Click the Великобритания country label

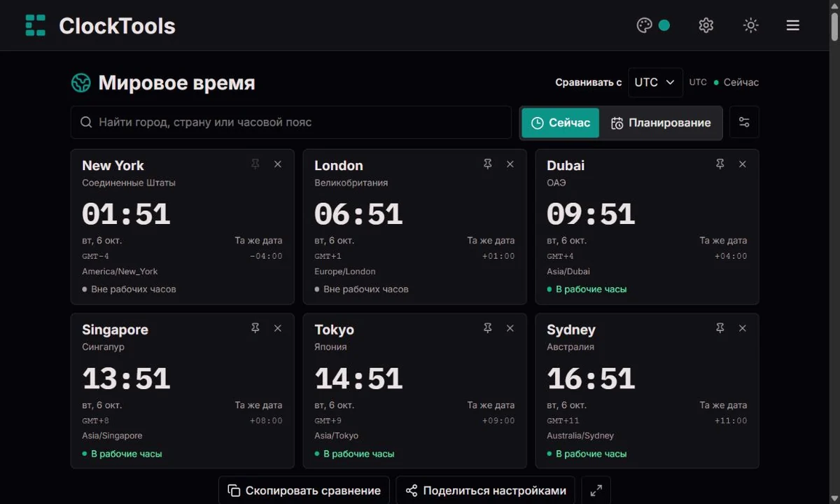(351, 183)
